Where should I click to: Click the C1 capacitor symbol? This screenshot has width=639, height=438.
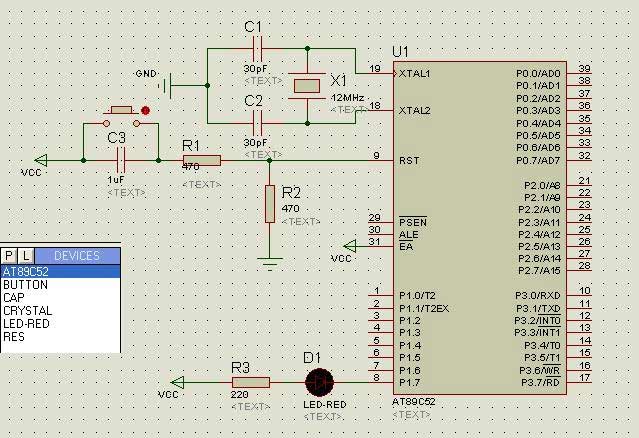(x=256, y=48)
